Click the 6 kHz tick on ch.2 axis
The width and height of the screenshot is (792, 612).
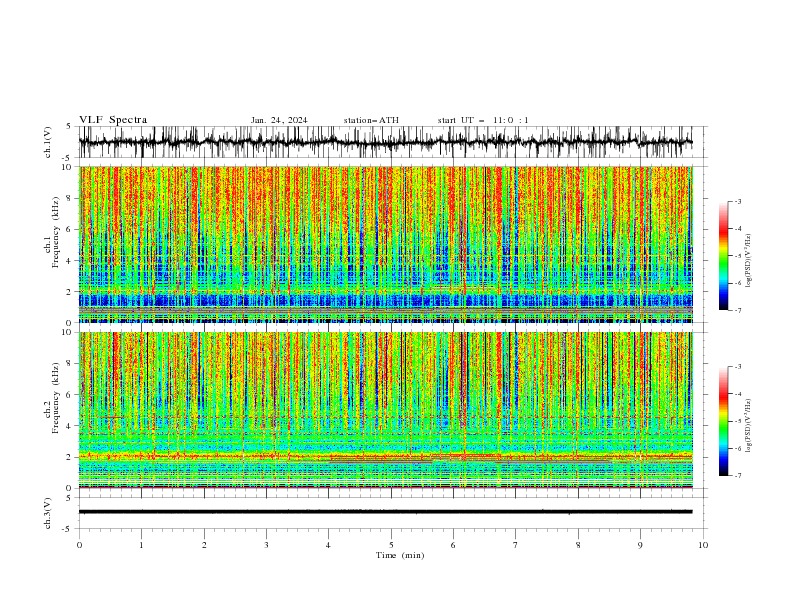coord(70,394)
